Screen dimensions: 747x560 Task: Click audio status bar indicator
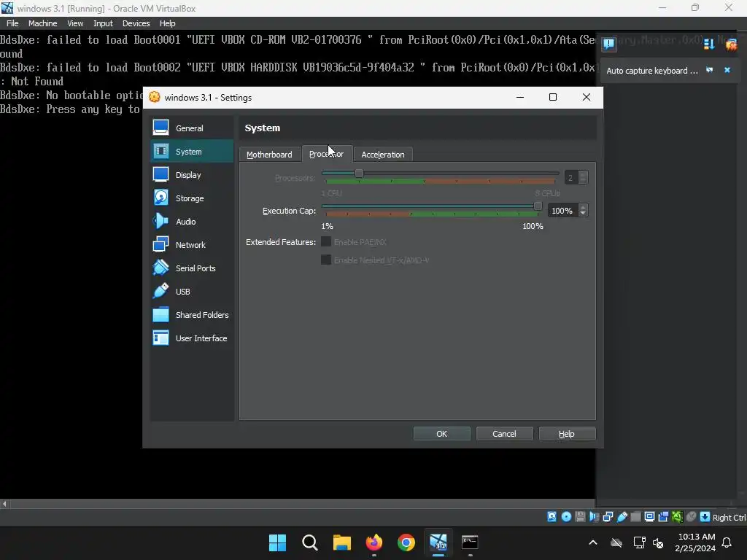(594, 517)
